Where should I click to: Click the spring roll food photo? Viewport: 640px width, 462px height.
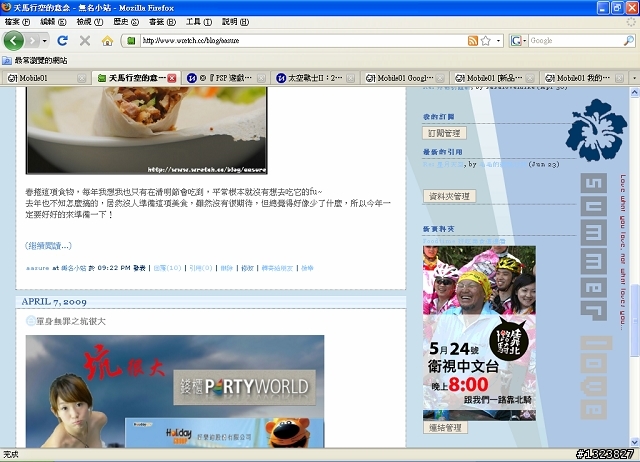click(147, 130)
